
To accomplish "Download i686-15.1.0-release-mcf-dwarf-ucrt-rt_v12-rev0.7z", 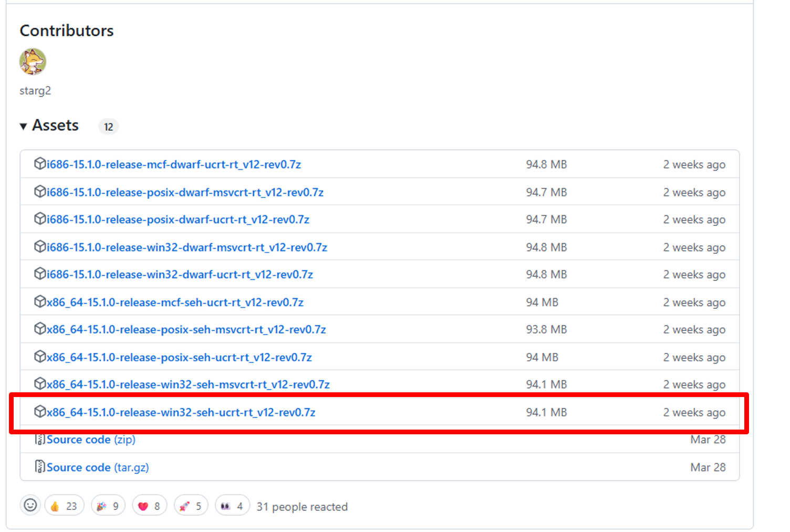I will point(174,164).
